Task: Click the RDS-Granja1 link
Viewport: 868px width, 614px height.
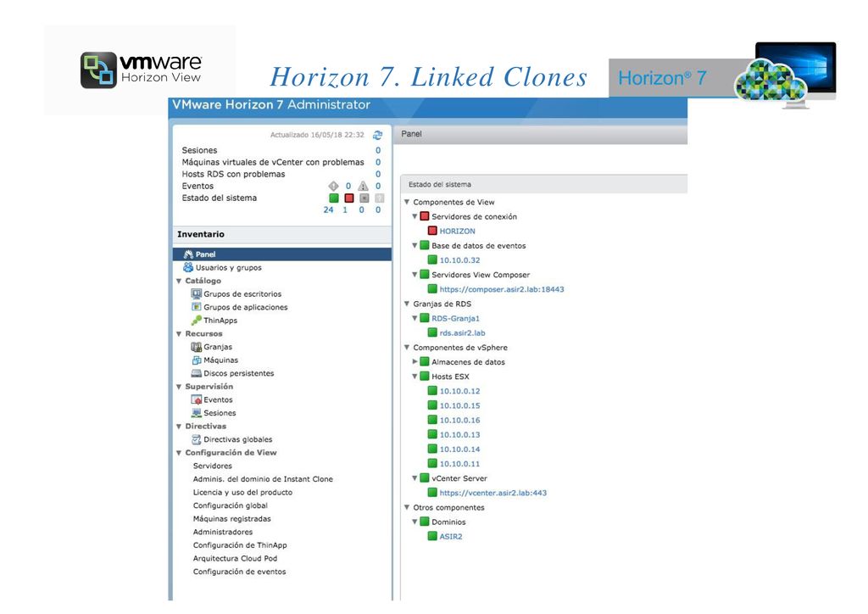Action: coord(455,318)
